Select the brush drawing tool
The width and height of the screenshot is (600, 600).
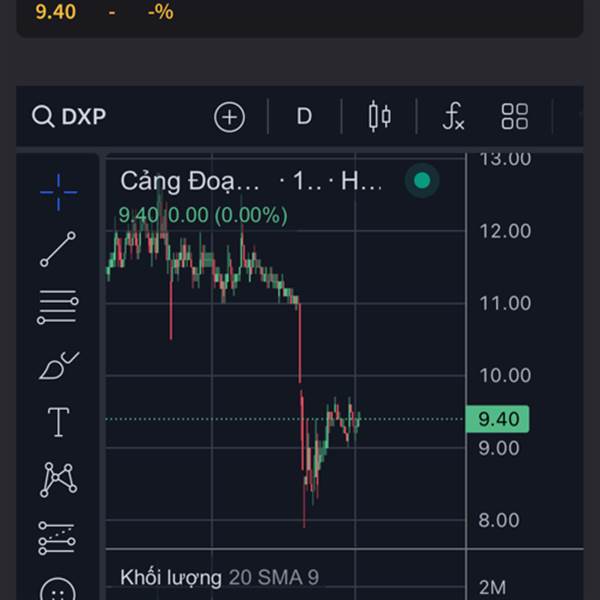59,365
